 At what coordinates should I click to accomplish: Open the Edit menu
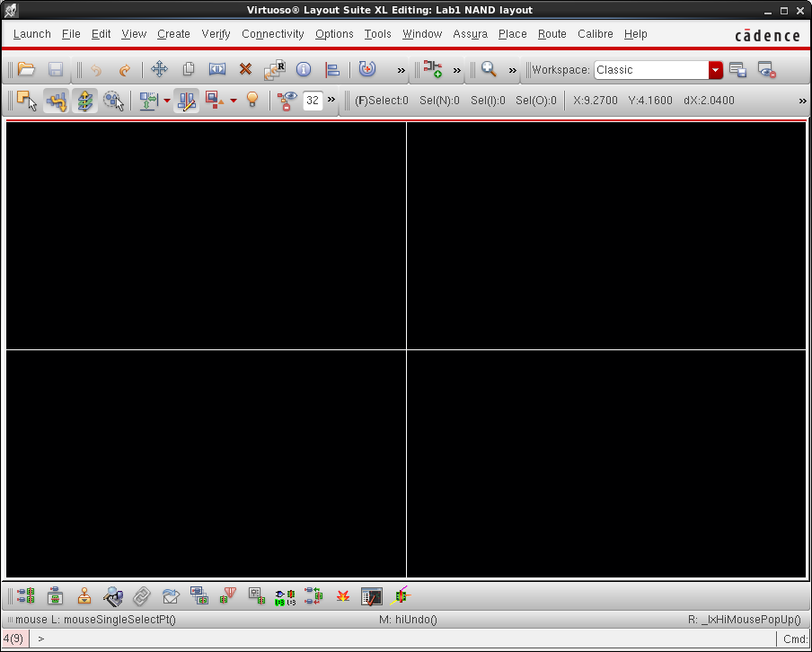click(x=101, y=33)
